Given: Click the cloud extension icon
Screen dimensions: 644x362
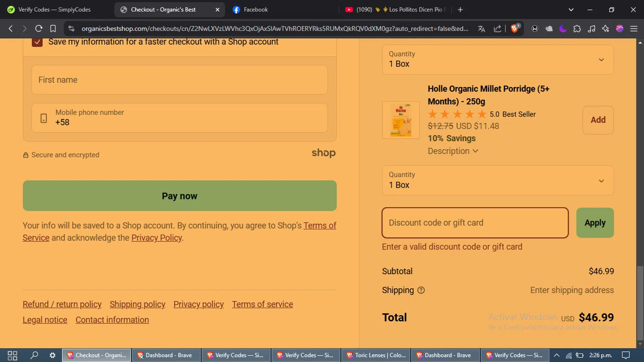Looking at the screenshot, I should pyautogui.click(x=549, y=29).
